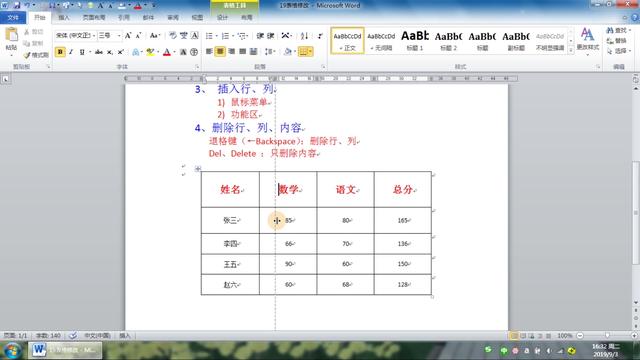Open the font color dropdown arrow
Image resolution: width=640 pixels, height=360 pixels.
[x=174, y=52]
